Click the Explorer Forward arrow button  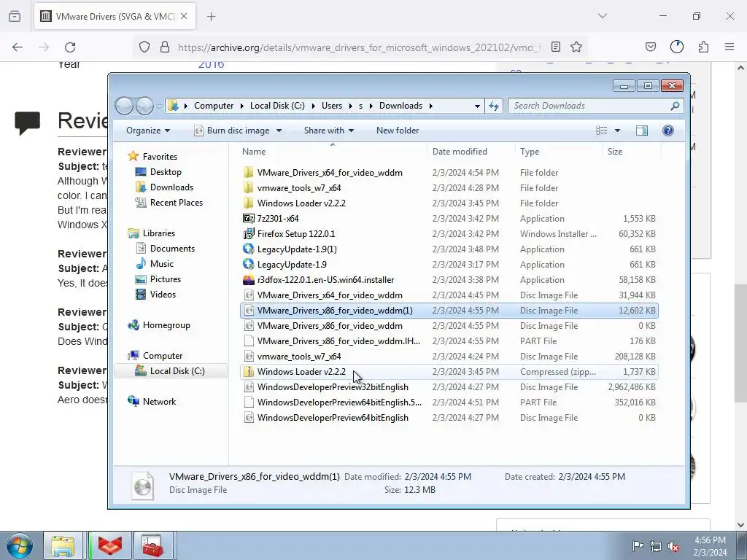(x=144, y=106)
